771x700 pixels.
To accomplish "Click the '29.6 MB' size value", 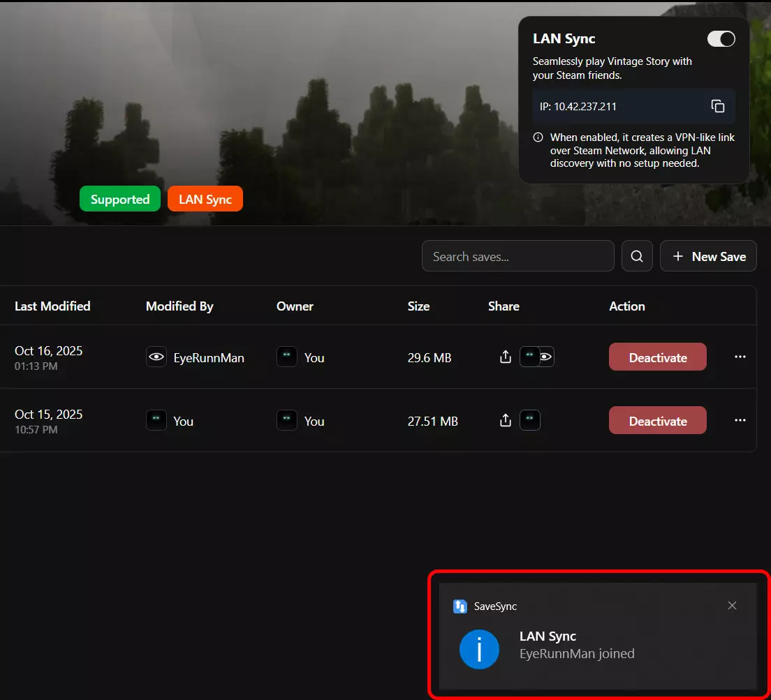I will point(429,357).
